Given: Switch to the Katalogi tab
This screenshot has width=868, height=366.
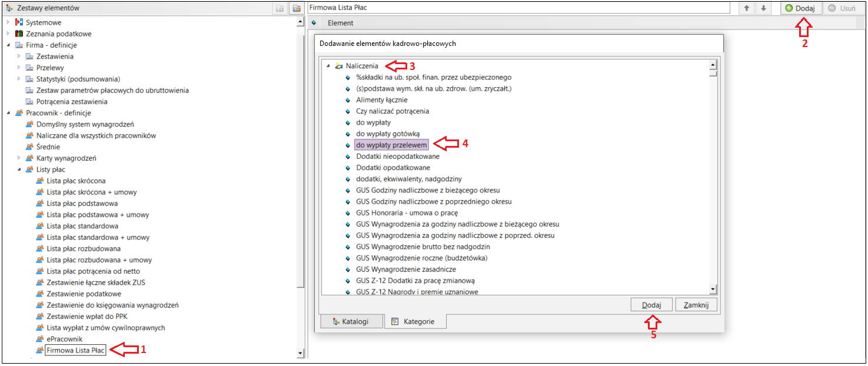Looking at the screenshot, I should click(x=351, y=322).
